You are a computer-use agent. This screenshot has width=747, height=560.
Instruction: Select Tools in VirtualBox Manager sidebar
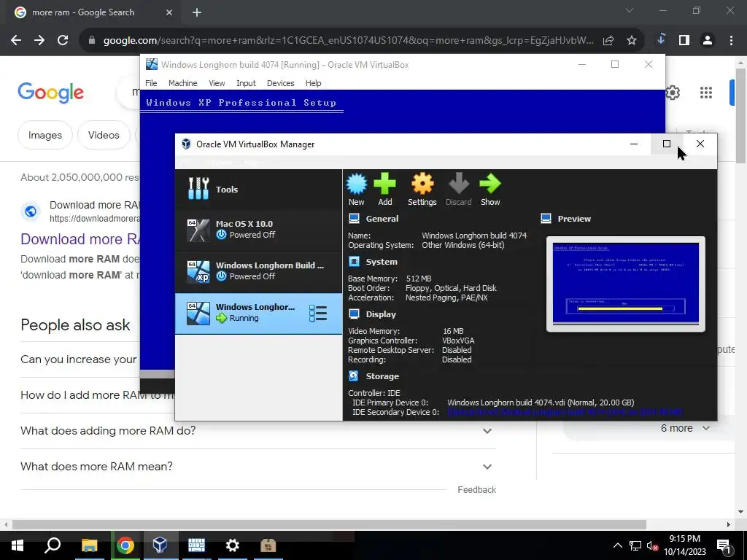tap(259, 189)
